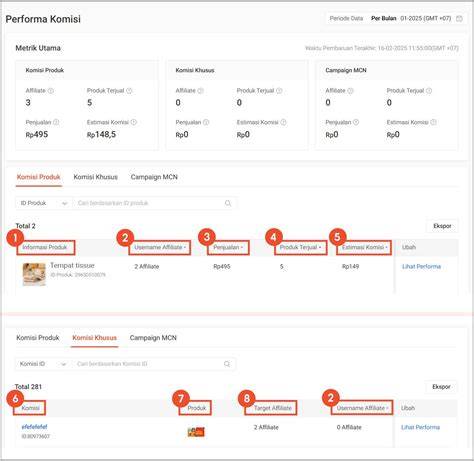The image size is (474, 461).
Task: Click info icon beside Campaign MCN Estimasi Komisi
Action: [x=433, y=122]
